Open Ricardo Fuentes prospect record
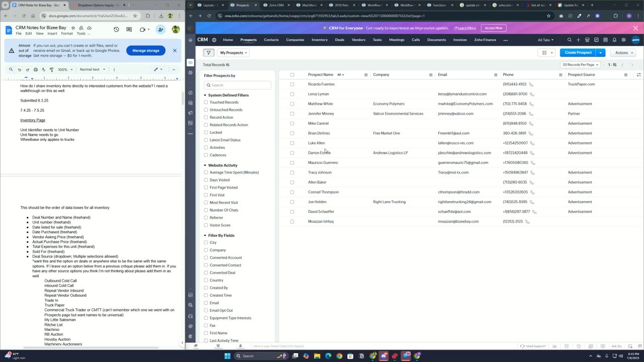This screenshot has height=362, width=644. [x=321, y=84]
